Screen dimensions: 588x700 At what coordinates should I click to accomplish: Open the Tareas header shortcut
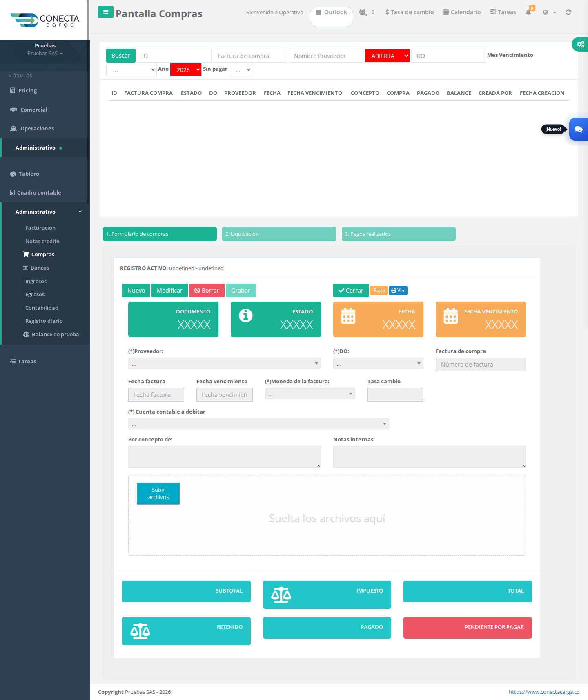[503, 12]
